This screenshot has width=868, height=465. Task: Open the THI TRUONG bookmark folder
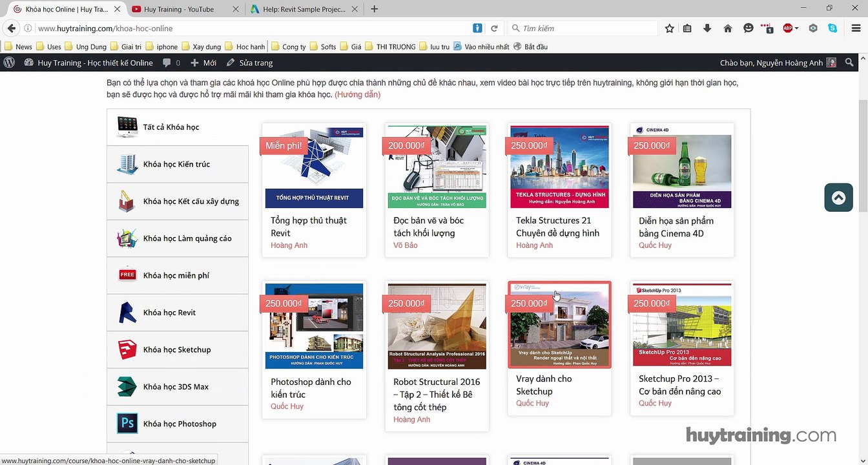(x=391, y=46)
